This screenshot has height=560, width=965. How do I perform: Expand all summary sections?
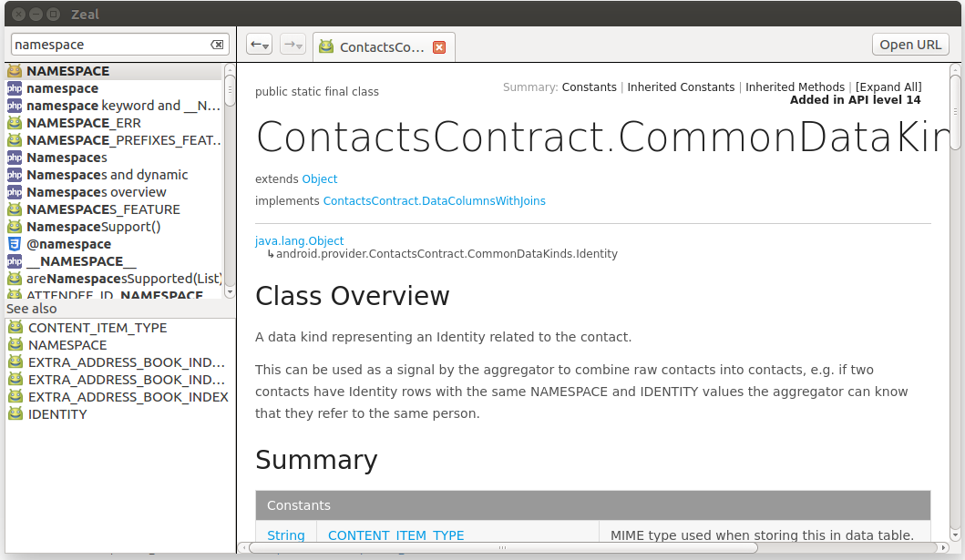click(888, 87)
